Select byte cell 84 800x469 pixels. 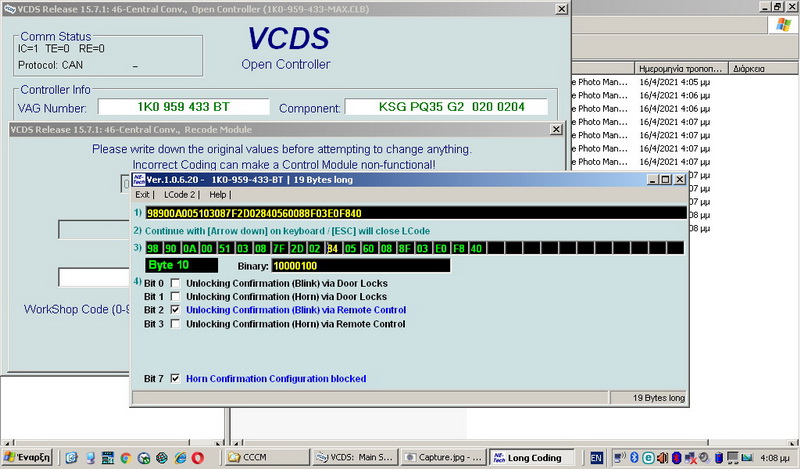pos(333,249)
